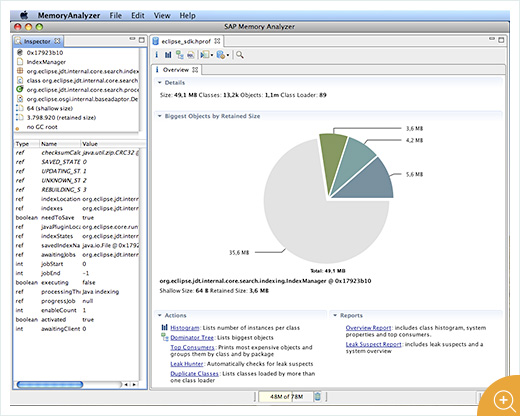Minimize the eclipse_sdk.hprof editor area
This screenshot has height=416, width=520.
492,39
